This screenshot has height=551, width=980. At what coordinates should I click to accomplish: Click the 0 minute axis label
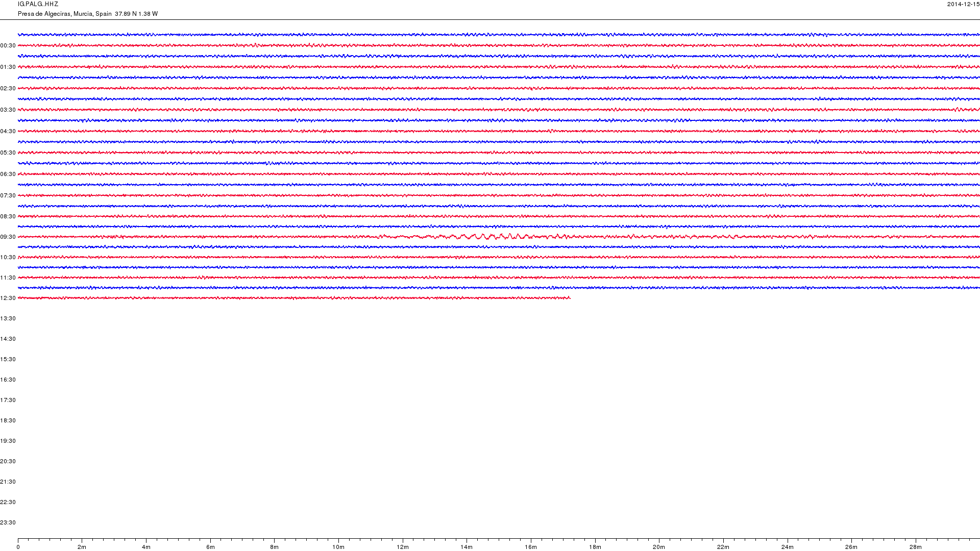click(x=18, y=547)
